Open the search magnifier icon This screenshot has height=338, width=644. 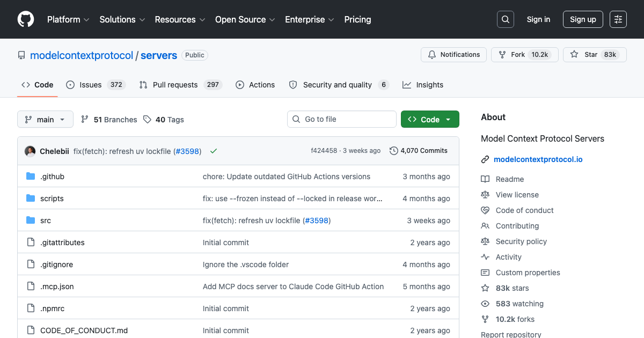tap(505, 19)
